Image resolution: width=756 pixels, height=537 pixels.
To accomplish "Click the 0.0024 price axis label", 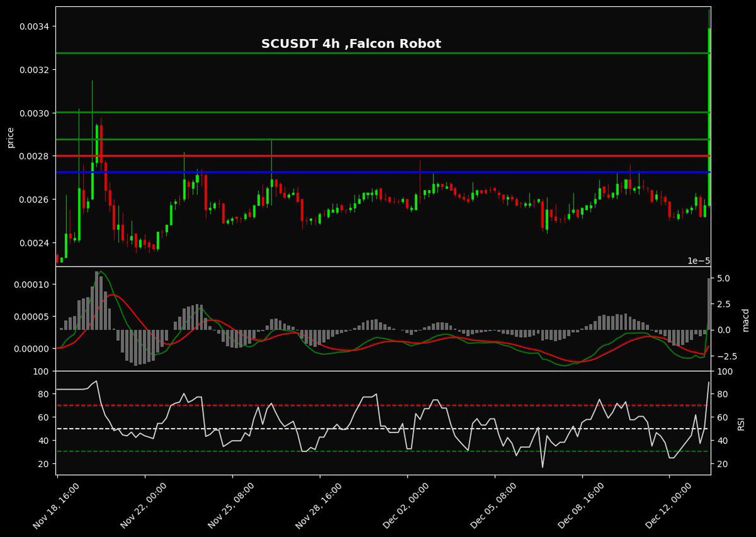I will (x=35, y=243).
